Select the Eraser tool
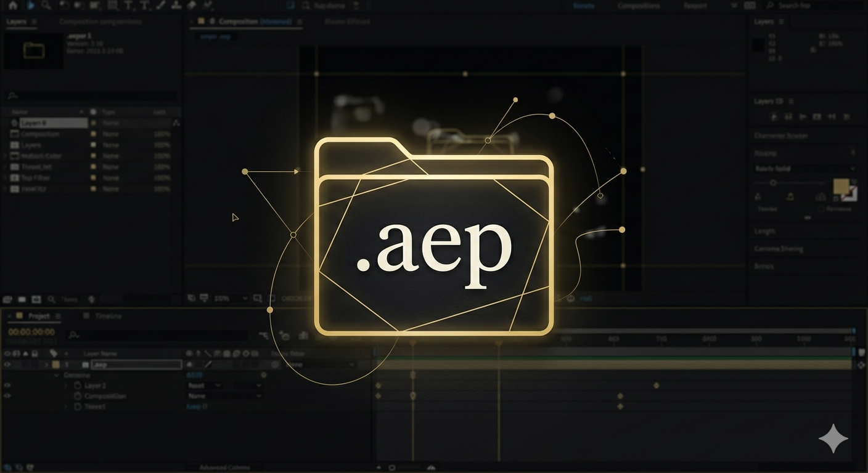Image resolution: width=868 pixels, height=473 pixels. 192,6
